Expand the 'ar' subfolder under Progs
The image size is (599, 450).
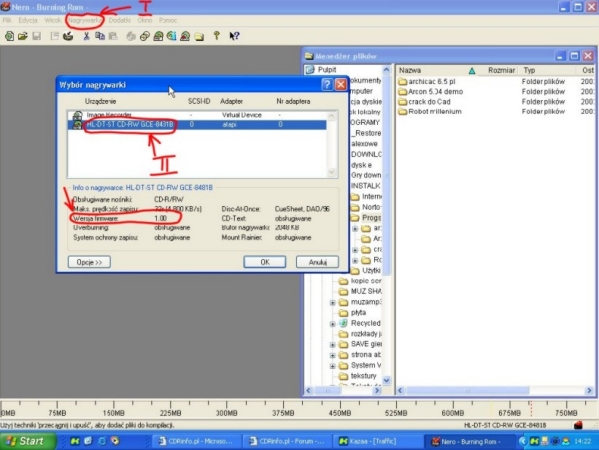[355, 228]
